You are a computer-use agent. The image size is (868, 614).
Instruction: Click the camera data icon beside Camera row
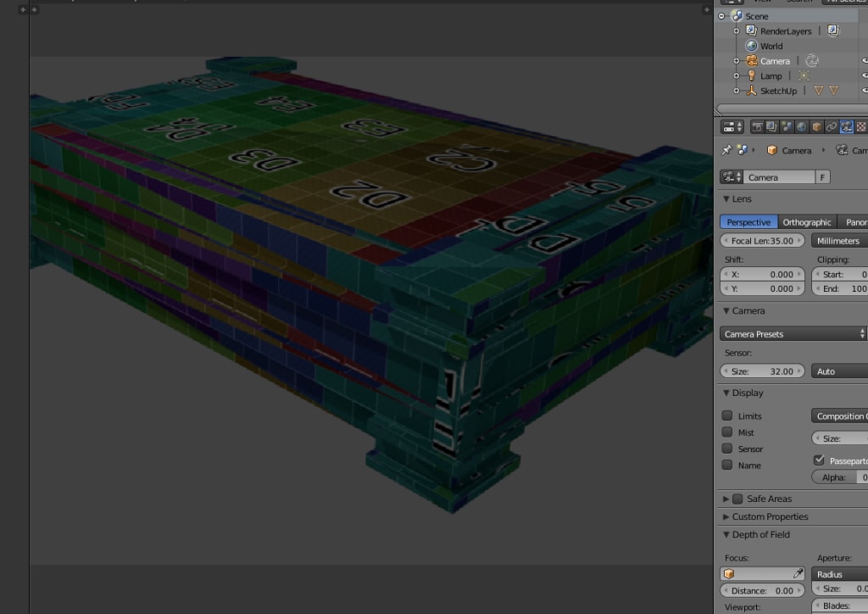click(811, 61)
